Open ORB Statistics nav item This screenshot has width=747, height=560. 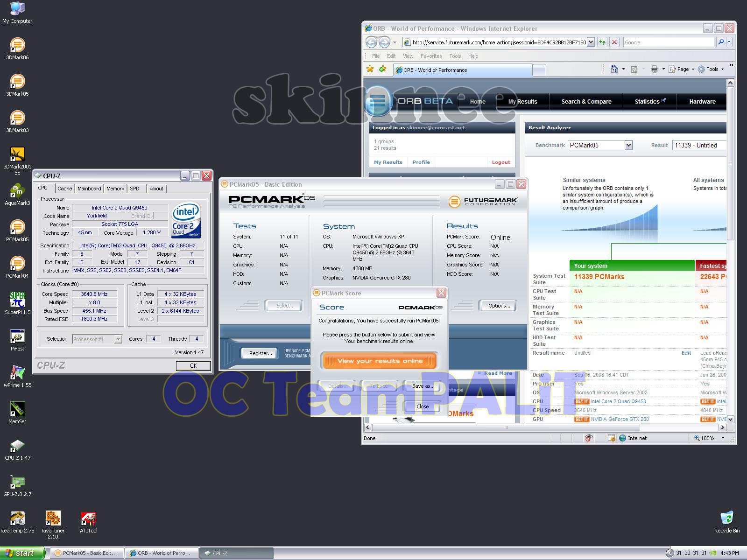(x=650, y=101)
